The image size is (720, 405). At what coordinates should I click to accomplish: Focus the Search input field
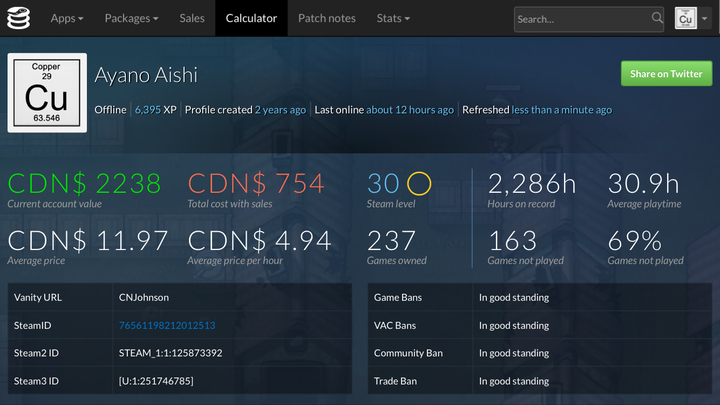tap(582, 18)
